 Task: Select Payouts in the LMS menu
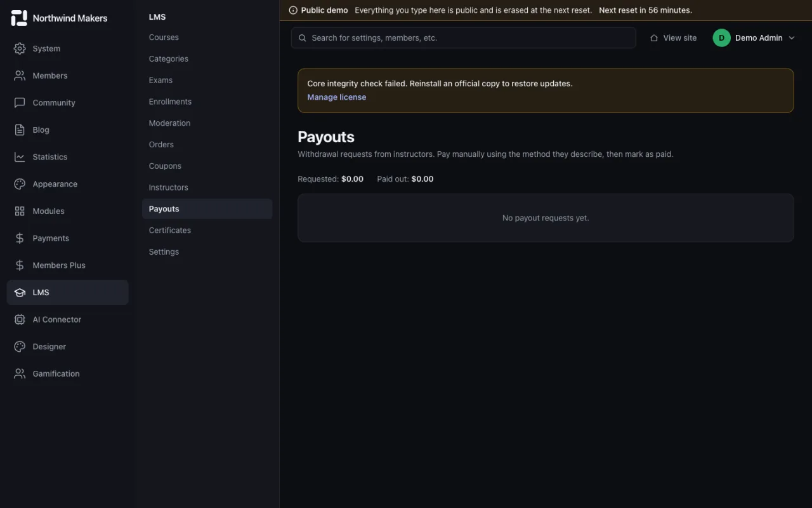(207, 209)
